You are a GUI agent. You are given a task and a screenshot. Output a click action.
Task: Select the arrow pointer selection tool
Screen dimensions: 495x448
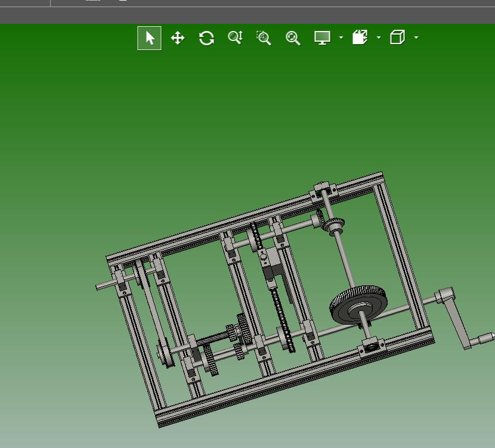coord(149,38)
